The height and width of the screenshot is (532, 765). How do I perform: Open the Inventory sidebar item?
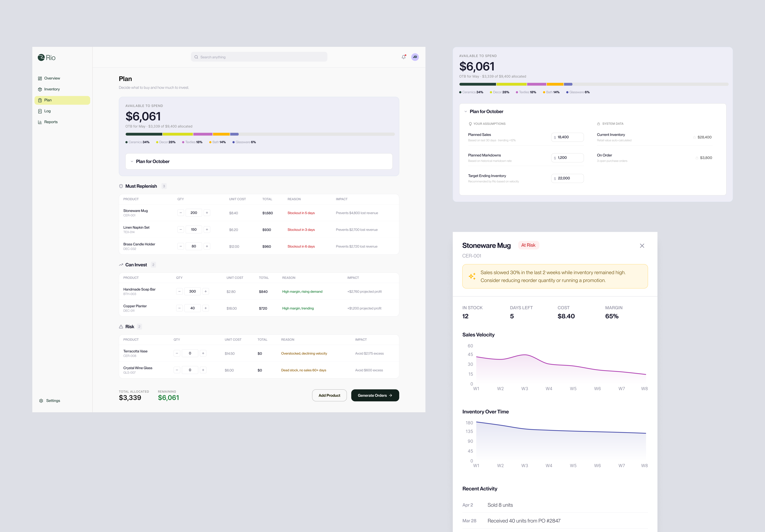(52, 89)
